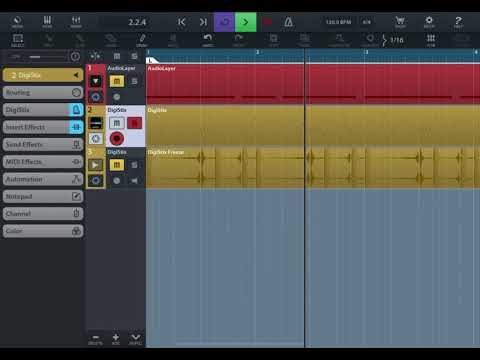
Task: Tap the 2.2.4 position display
Action: coord(137,22)
